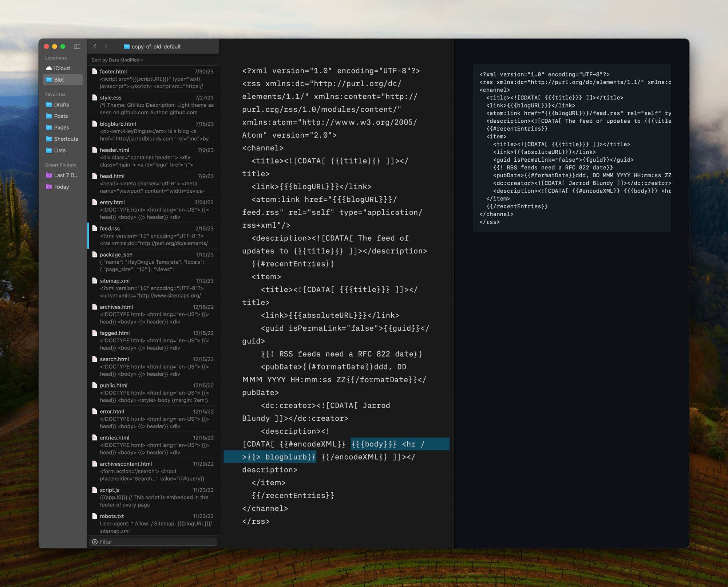Viewport: 728px width, 587px height.
Task: Open the Lists folder
Action: click(x=63, y=150)
